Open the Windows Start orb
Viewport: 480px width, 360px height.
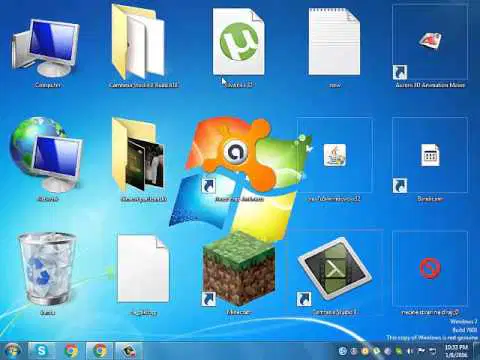(x=12, y=351)
